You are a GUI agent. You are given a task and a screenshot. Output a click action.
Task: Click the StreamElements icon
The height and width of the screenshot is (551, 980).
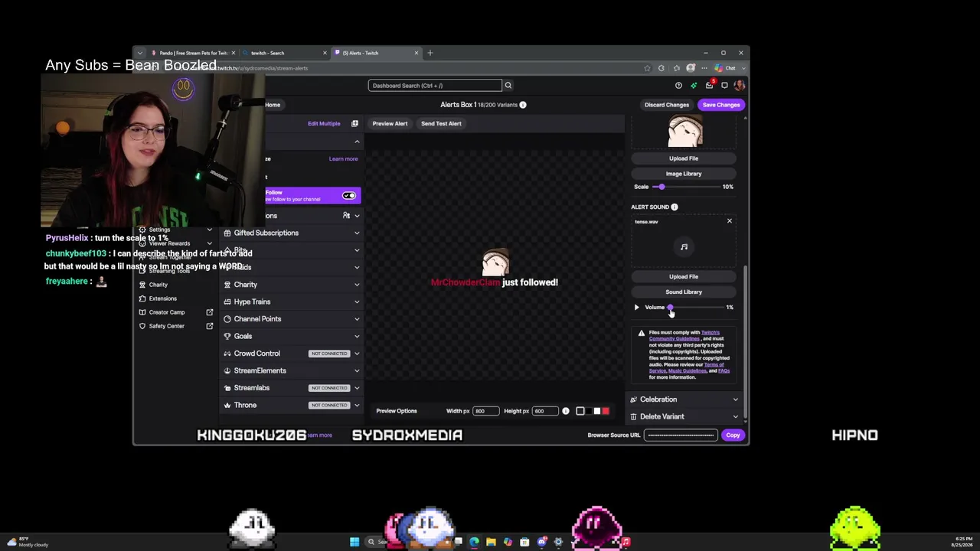[x=227, y=370]
